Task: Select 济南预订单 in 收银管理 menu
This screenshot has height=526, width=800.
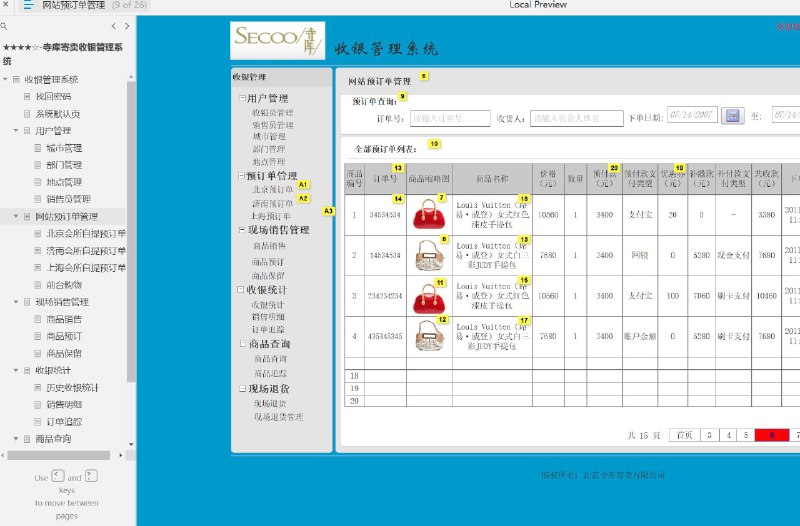Action: (x=272, y=204)
